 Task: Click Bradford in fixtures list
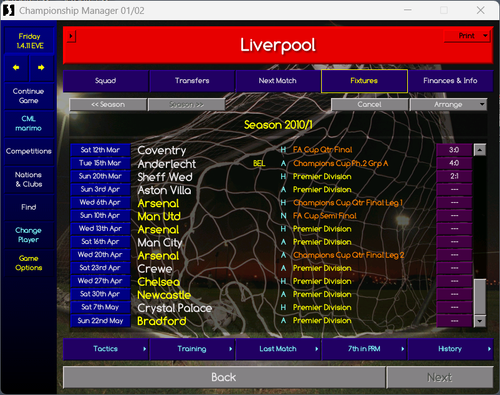(x=162, y=321)
